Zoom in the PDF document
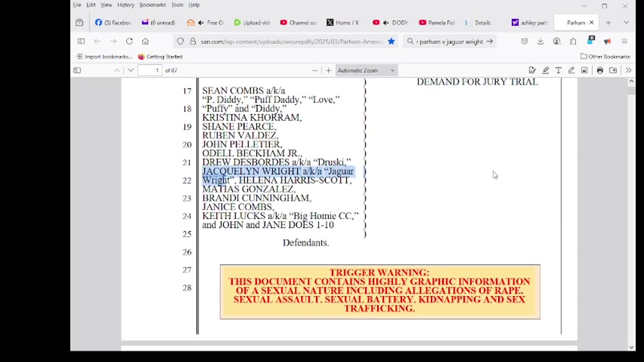This screenshot has width=644, height=362. (329, 70)
